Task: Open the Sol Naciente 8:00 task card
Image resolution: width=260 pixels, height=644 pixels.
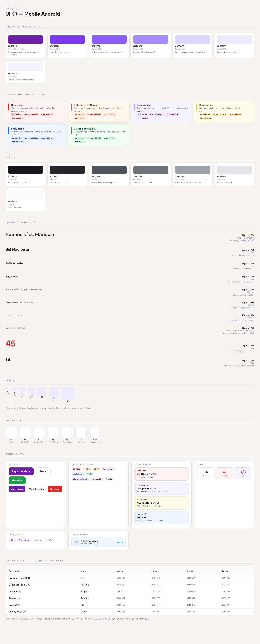Action: [161, 474]
